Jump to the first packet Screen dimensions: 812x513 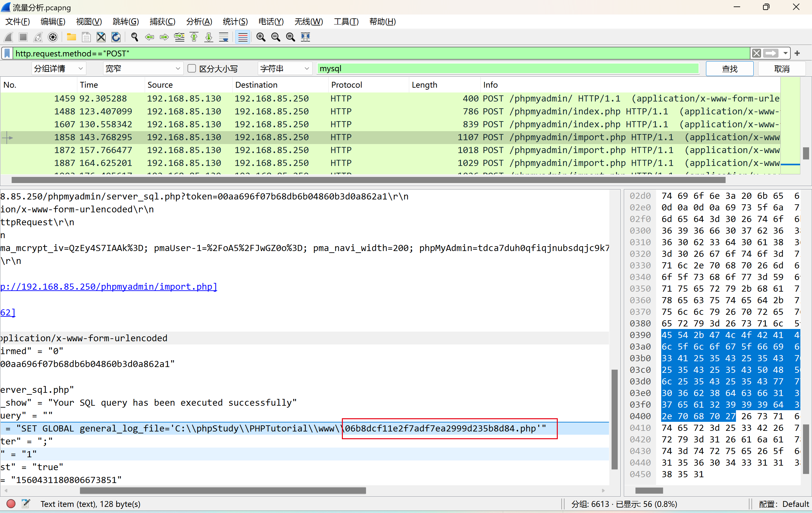pos(194,37)
